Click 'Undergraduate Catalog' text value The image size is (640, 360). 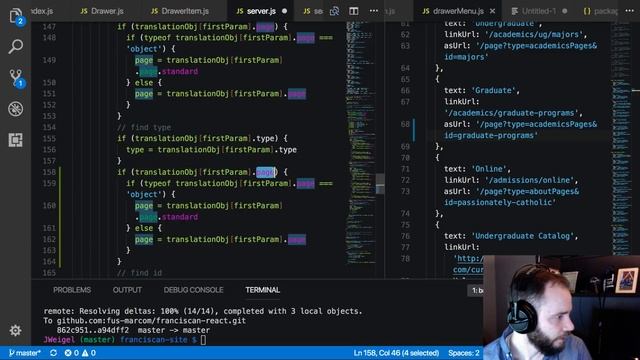pos(522,236)
